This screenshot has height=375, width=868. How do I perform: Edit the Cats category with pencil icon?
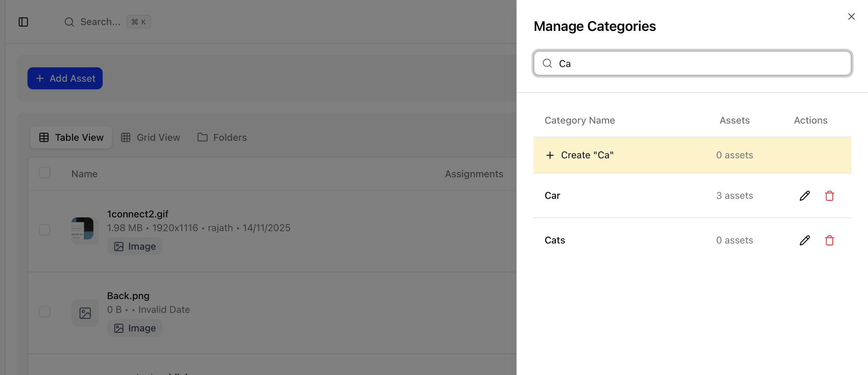(x=804, y=240)
